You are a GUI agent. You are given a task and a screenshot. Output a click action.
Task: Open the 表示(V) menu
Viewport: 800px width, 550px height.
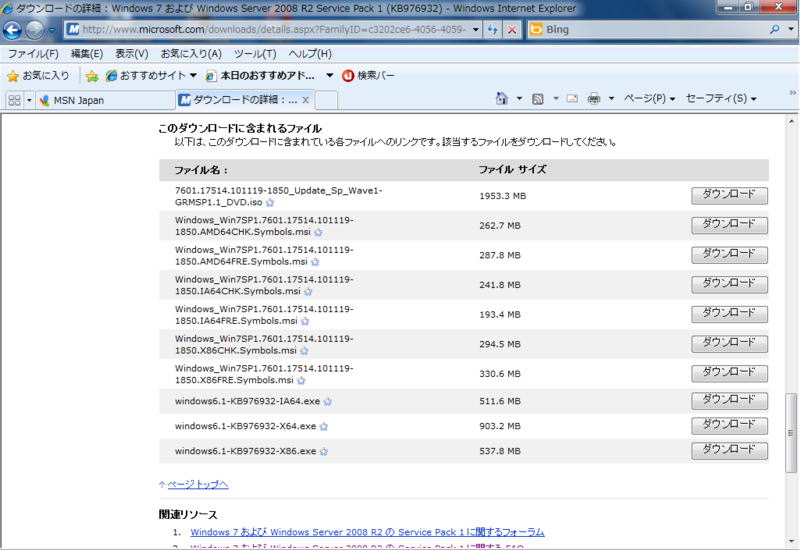tap(132, 54)
